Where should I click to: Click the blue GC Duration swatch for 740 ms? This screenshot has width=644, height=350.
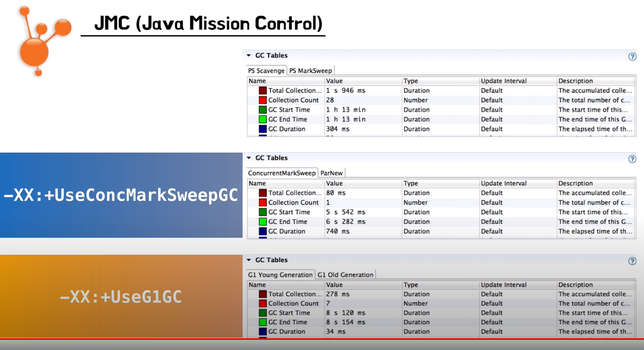[262, 231]
